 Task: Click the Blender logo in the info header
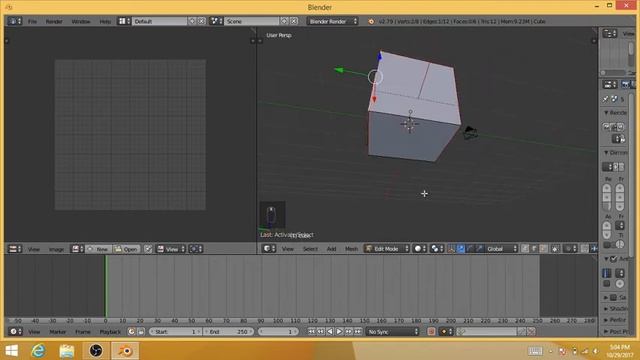(x=371, y=21)
